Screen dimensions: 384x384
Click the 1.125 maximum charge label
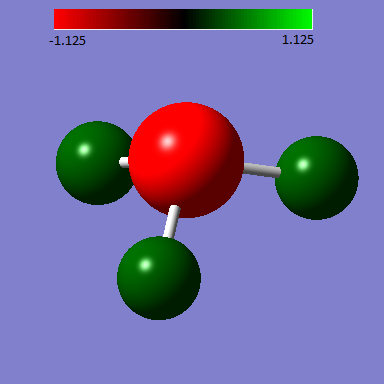[x=298, y=40]
